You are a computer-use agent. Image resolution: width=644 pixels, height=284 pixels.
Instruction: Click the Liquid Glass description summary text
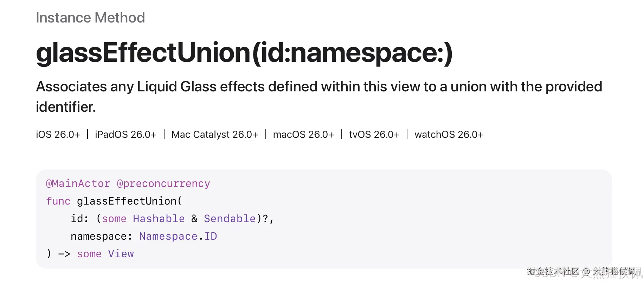[x=318, y=87]
